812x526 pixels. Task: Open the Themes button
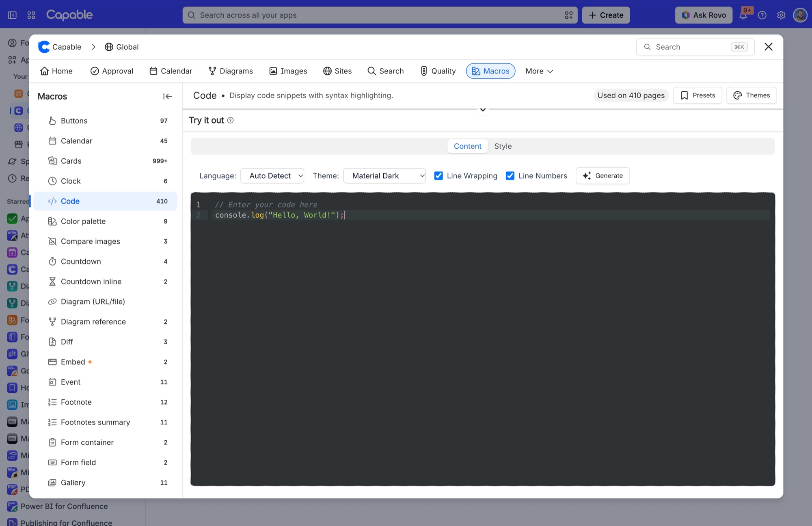point(752,95)
